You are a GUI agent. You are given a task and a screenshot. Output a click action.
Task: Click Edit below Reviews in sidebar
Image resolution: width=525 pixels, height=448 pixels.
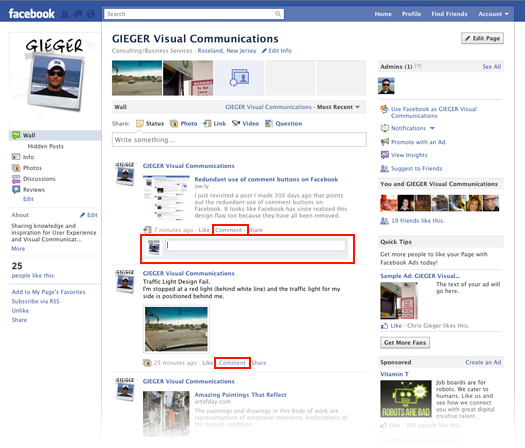click(28, 199)
